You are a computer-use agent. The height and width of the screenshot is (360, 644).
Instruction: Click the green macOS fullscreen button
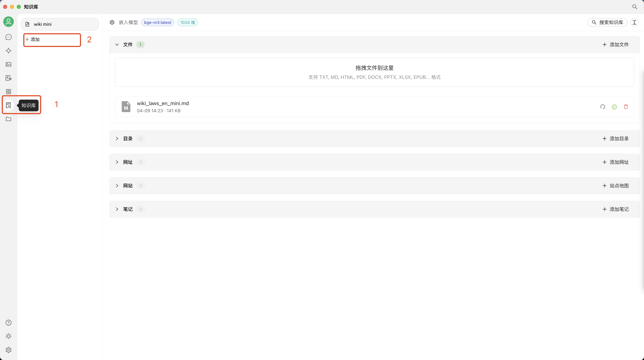[19, 7]
